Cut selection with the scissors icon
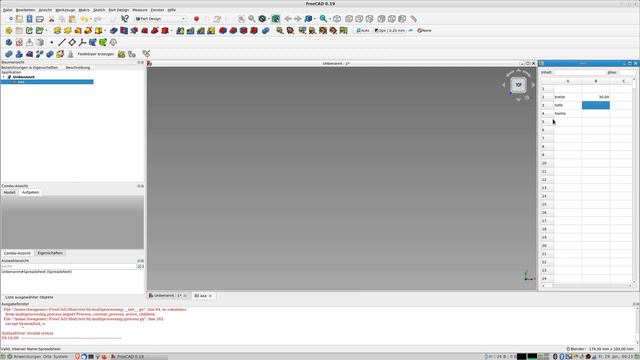The height and width of the screenshot is (360, 640). 51,19
